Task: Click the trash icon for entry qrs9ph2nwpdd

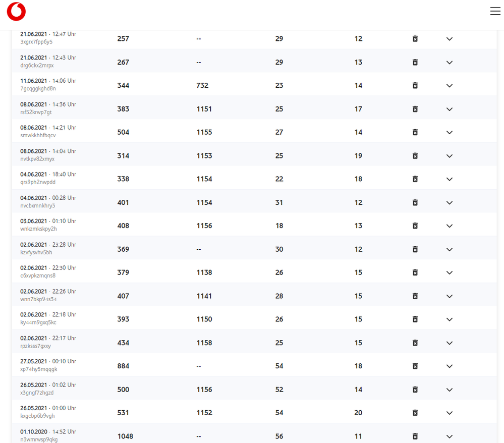Action: tap(415, 179)
